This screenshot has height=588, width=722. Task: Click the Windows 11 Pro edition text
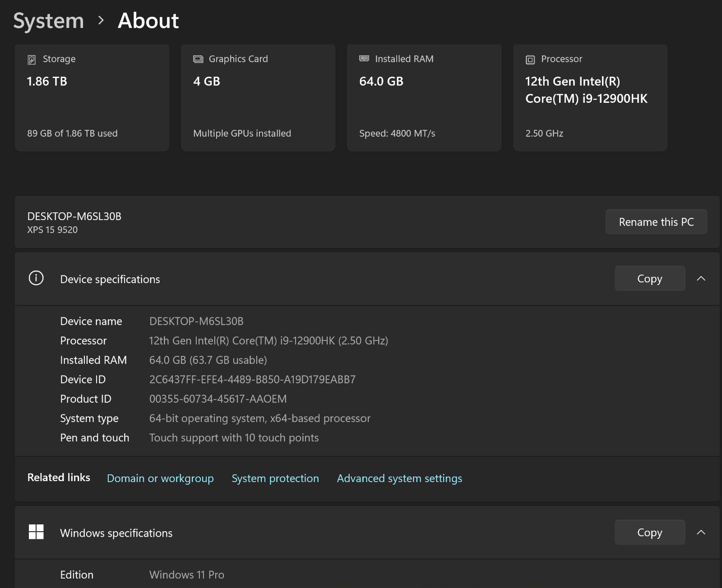tap(187, 574)
